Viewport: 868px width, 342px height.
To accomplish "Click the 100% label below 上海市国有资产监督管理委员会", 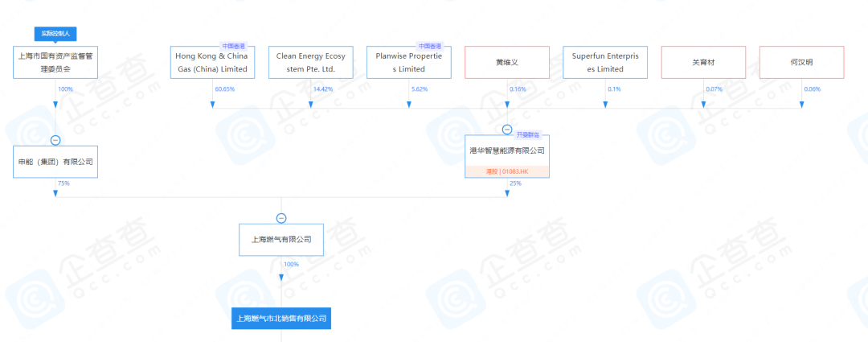I will pos(65,89).
